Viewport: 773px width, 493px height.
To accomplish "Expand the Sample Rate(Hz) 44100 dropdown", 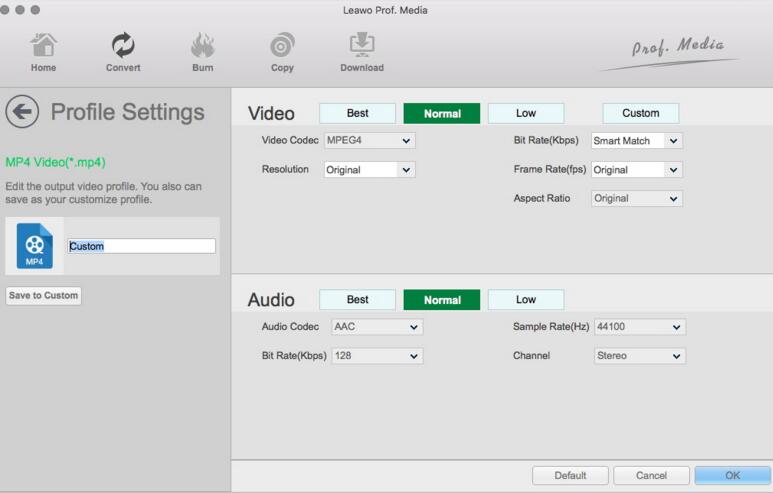I will [x=638, y=327].
